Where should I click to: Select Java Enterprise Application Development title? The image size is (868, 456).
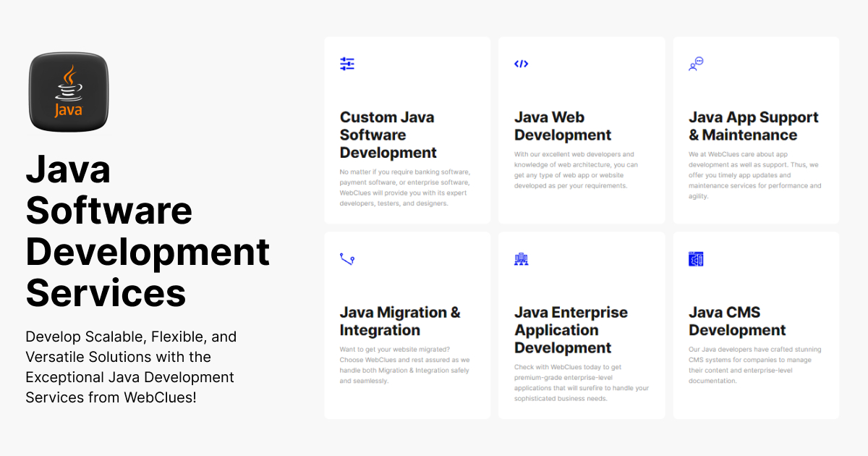(571, 330)
